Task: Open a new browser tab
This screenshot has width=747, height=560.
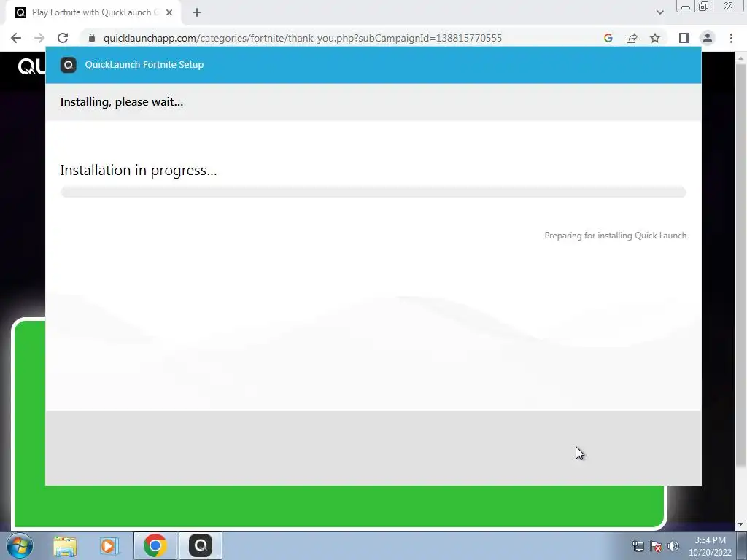Action: 197,13
